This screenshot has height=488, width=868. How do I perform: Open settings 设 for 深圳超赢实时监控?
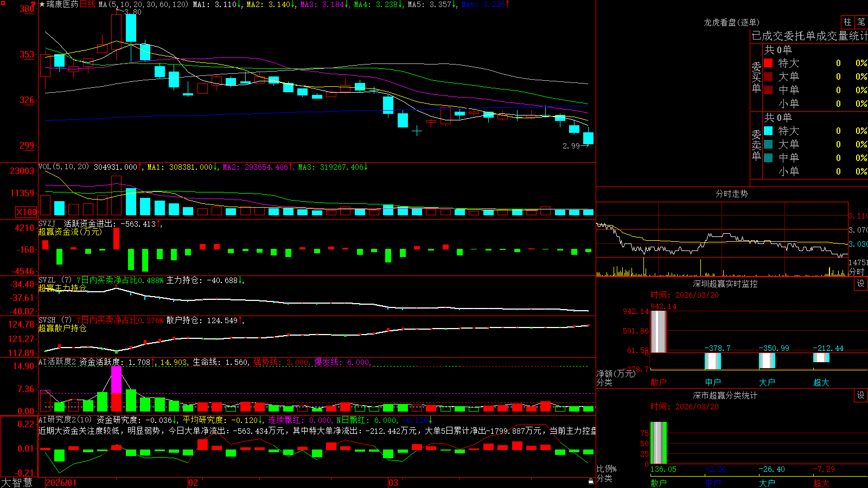point(861,284)
